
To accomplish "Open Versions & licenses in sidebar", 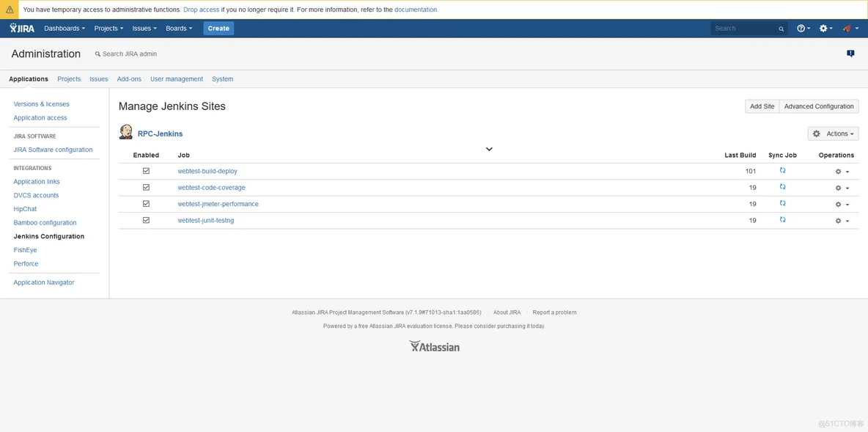I will tap(42, 104).
